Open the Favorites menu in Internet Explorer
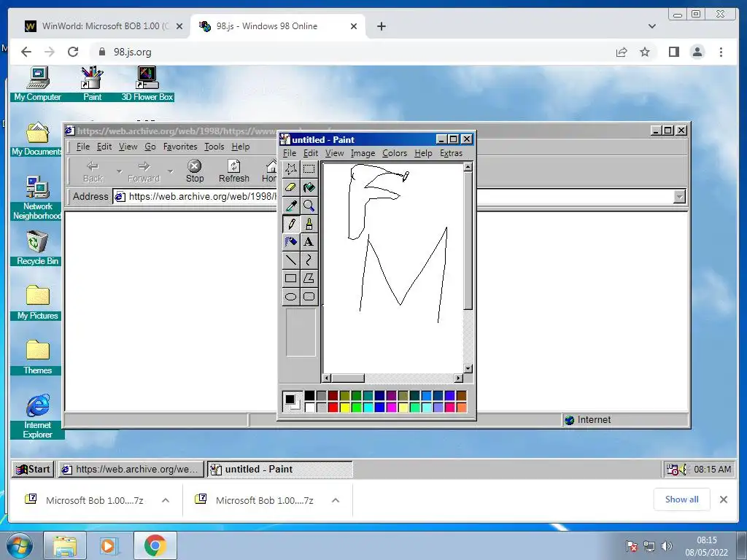The height and width of the screenshot is (560, 747). click(x=179, y=147)
